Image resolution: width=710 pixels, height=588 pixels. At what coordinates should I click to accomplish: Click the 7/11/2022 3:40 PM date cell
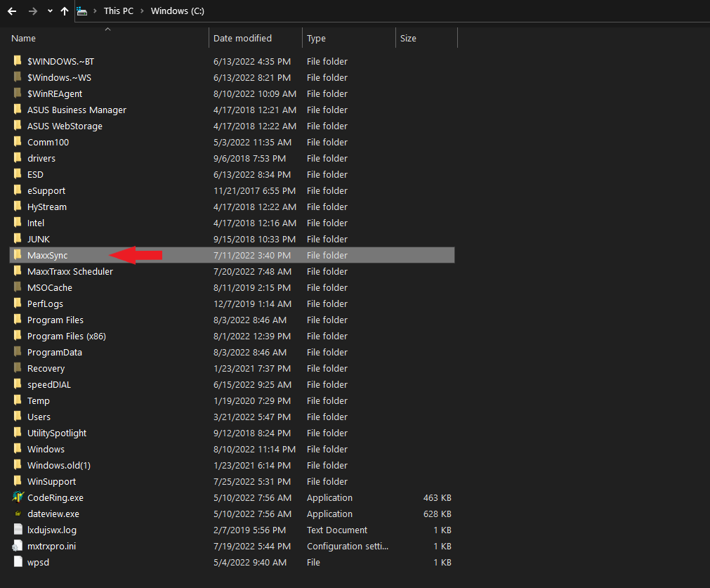point(251,255)
